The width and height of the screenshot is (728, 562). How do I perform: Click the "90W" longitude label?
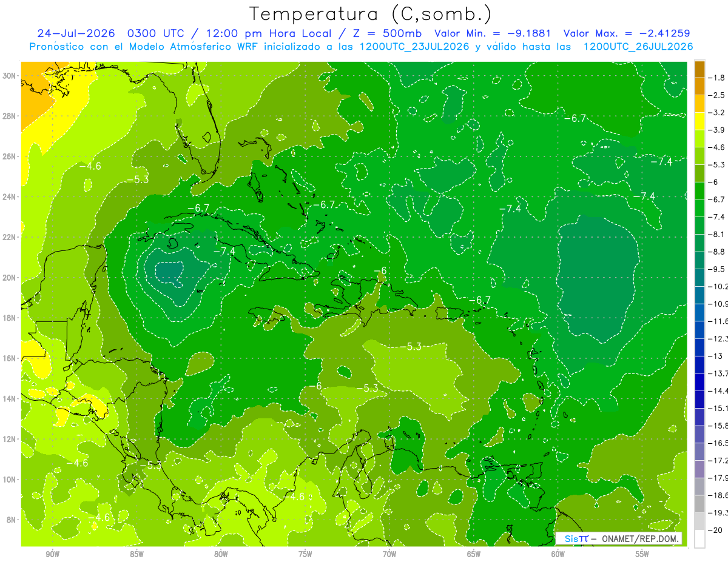click(x=53, y=554)
